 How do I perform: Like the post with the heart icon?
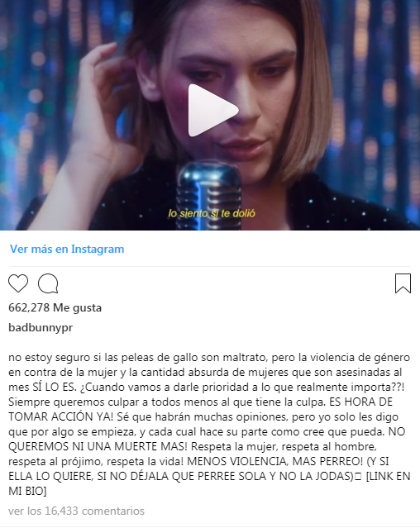point(18,283)
